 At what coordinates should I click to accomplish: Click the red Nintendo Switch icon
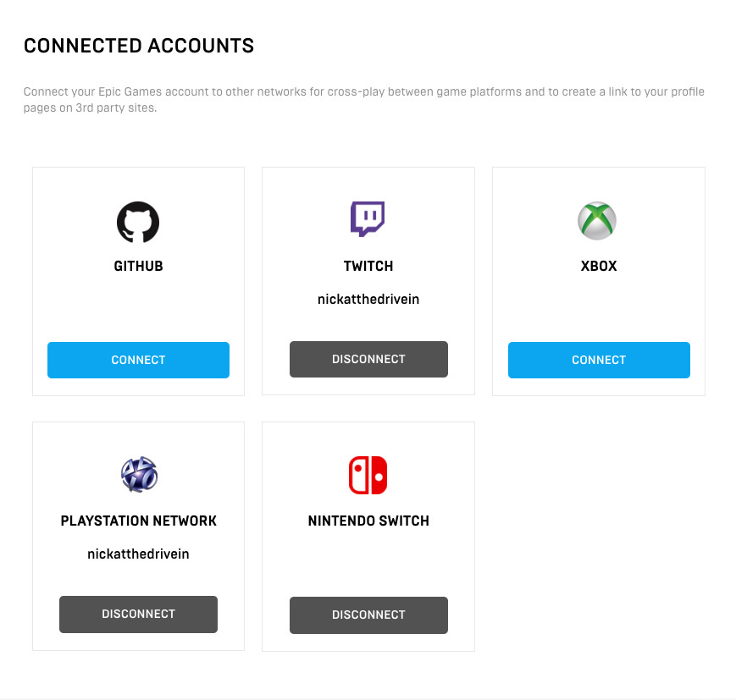(368, 475)
